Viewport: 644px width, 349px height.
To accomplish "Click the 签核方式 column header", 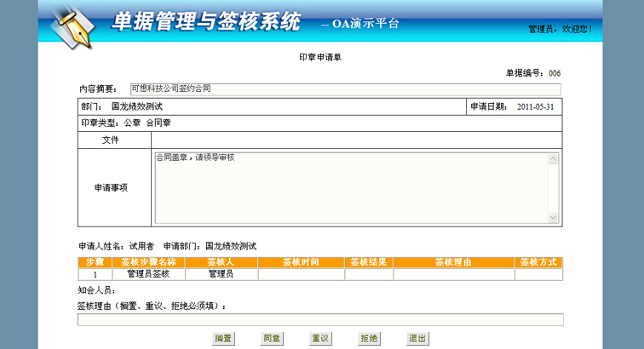I will coord(538,262).
